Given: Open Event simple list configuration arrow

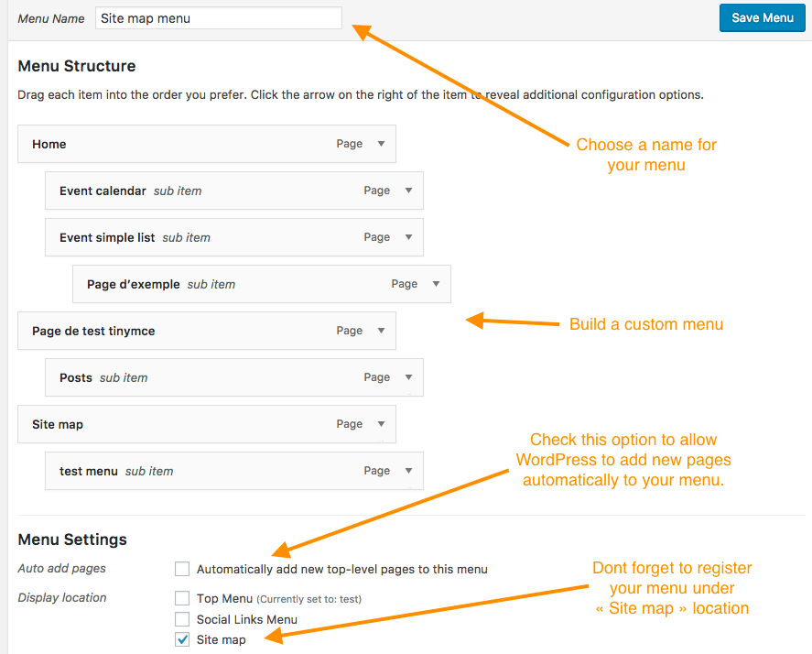Looking at the screenshot, I should click(408, 237).
